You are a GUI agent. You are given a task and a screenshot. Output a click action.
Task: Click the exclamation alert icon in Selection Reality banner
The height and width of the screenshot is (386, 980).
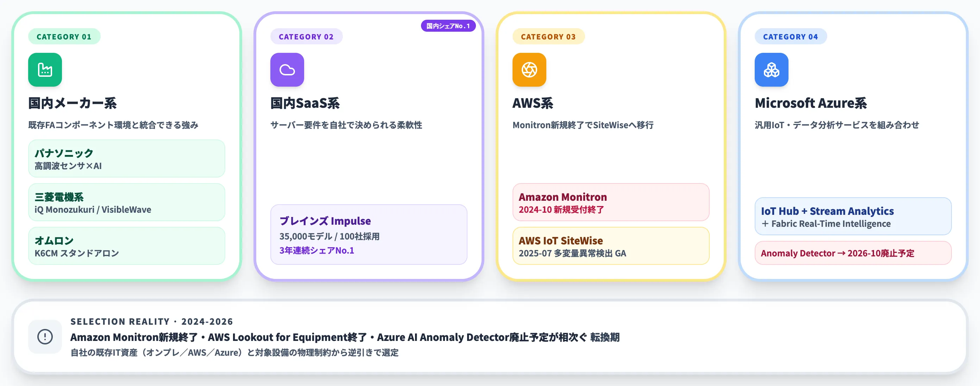click(x=45, y=336)
